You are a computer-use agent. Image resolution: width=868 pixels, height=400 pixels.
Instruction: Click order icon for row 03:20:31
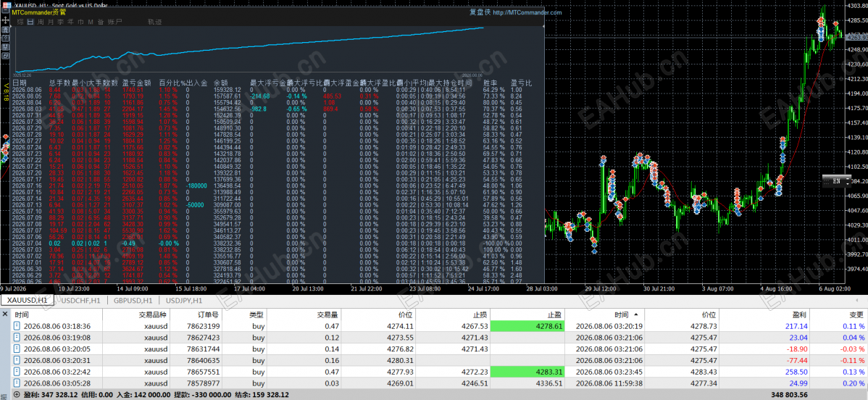(x=18, y=360)
